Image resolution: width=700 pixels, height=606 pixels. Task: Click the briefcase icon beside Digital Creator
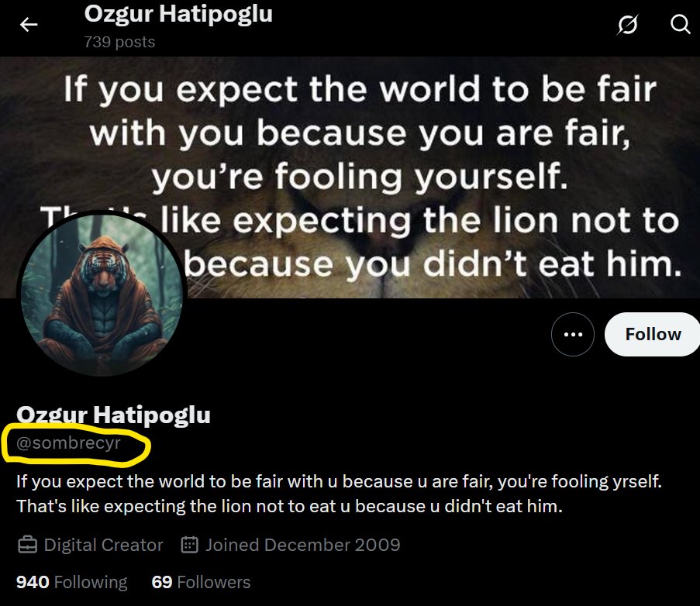coord(27,545)
